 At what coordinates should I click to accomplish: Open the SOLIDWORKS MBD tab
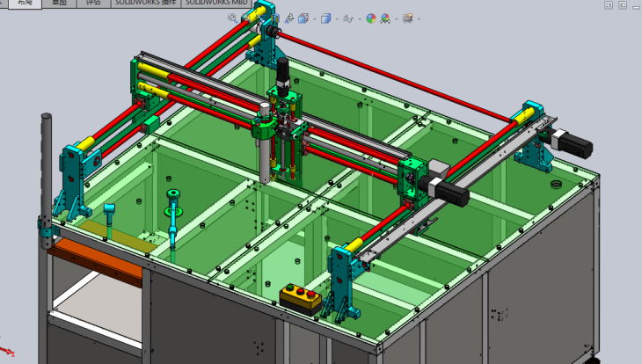click(215, 4)
